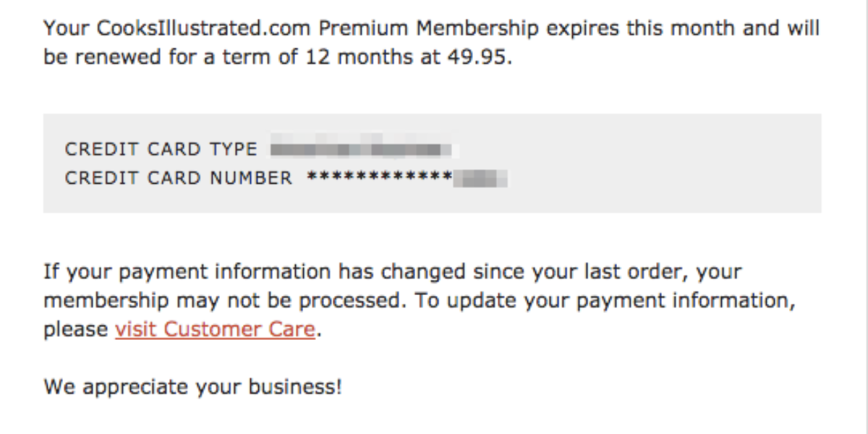Select the CREDIT CARD TYPE label
The width and height of the screenshot is (868, 434).
point(161,150)
